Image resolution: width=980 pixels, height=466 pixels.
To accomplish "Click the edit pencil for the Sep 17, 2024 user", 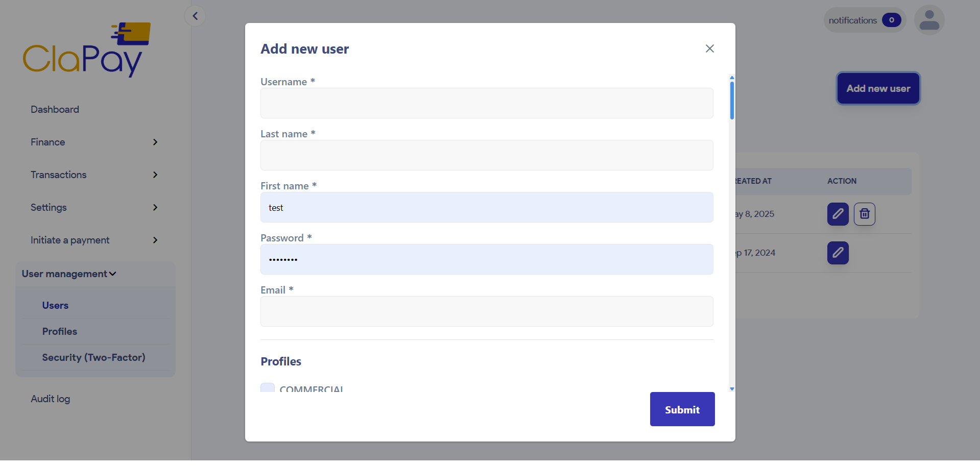I will tap(838, 253).
